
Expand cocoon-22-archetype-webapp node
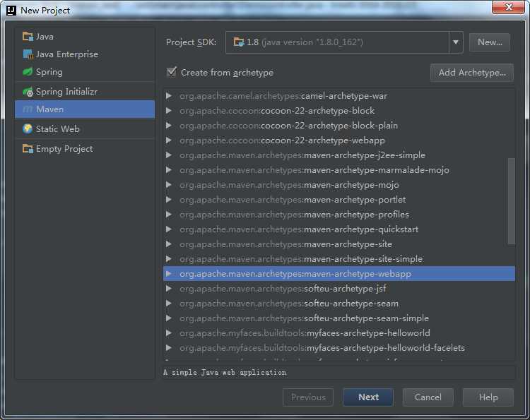point(169,140)
